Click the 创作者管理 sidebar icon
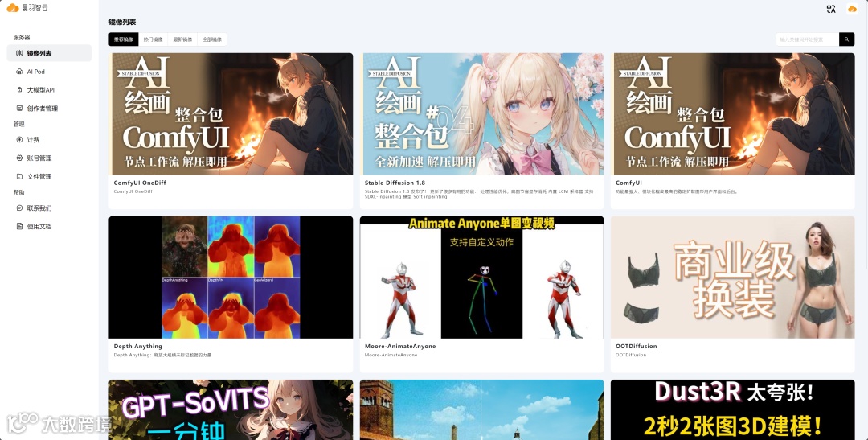This screenshot has width=868, height=440. (19, 108)
